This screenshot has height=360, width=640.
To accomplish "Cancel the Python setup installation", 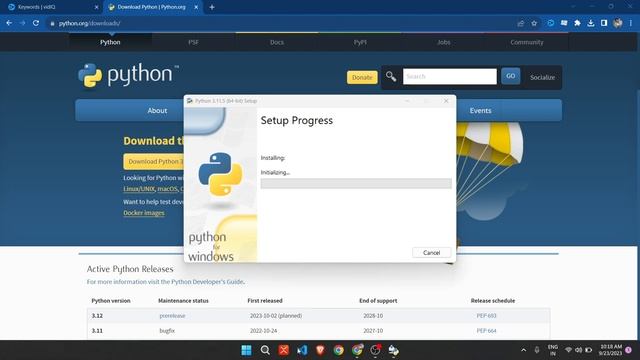I will click(x=431, y=253).
